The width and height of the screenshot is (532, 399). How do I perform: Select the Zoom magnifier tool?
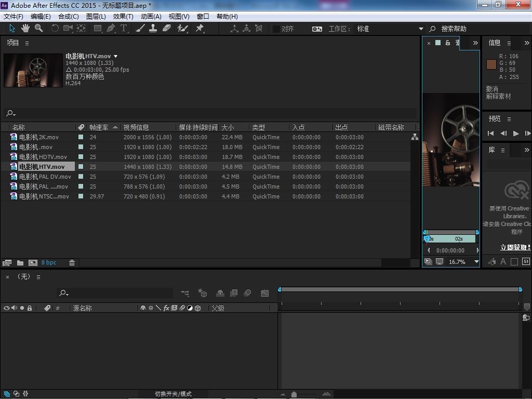point(38,28)
